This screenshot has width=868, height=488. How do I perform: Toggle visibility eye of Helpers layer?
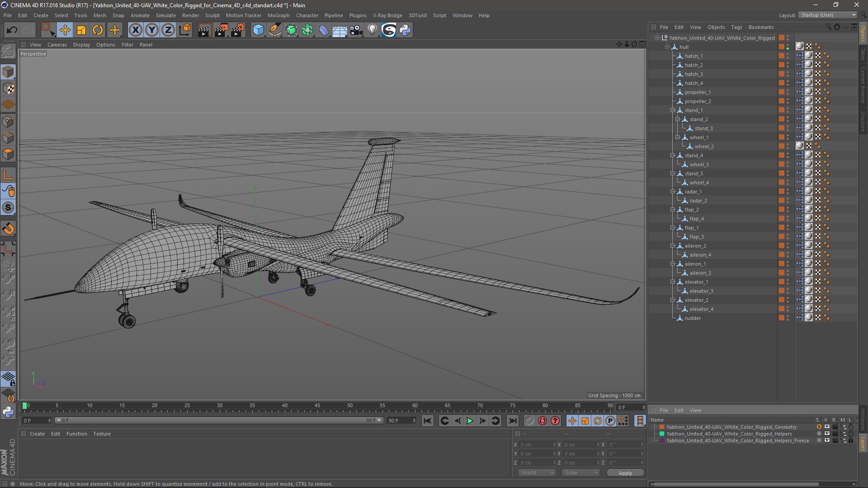tap(827, 433)
